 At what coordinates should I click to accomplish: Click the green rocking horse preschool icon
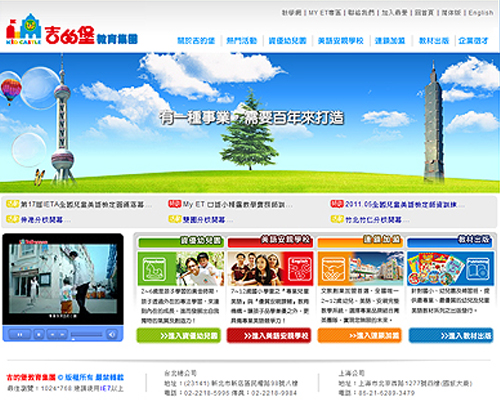154,269
